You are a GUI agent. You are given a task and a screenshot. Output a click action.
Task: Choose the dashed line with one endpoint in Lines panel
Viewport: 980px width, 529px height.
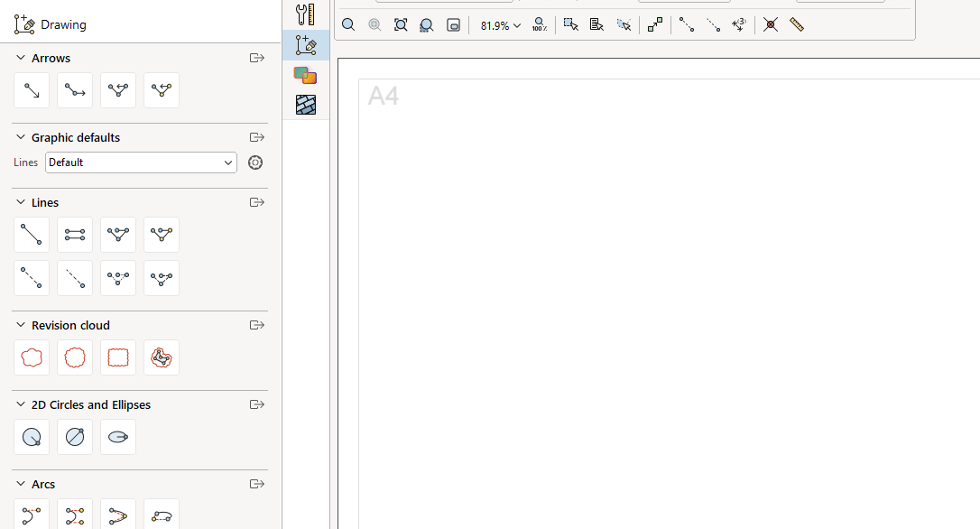pos(74,278)
